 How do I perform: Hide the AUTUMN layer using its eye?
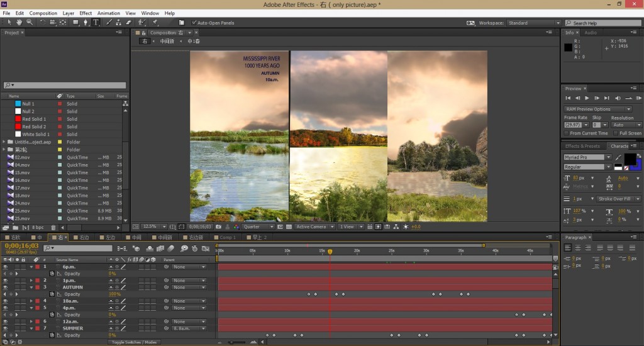pos(5,287)
